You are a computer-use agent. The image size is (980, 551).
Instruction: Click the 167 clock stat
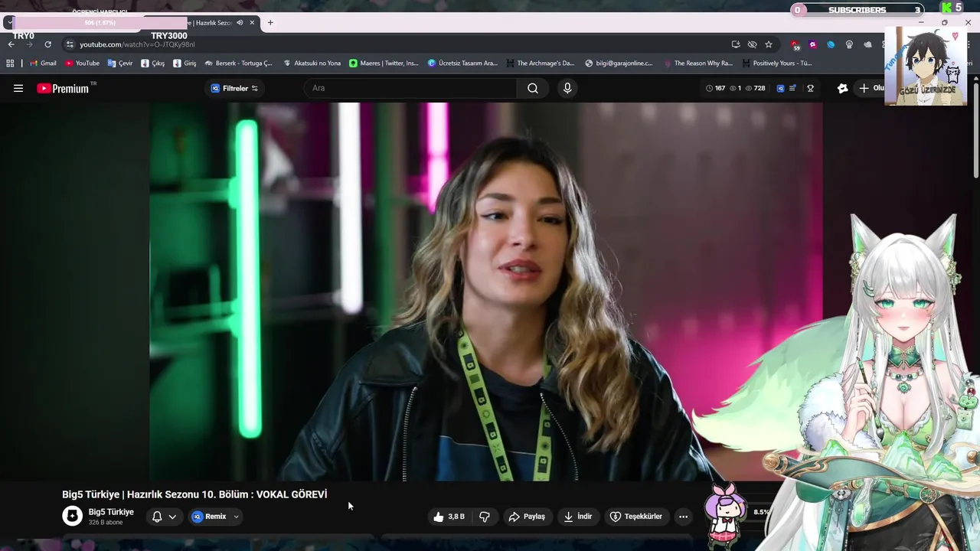point(715,88)
